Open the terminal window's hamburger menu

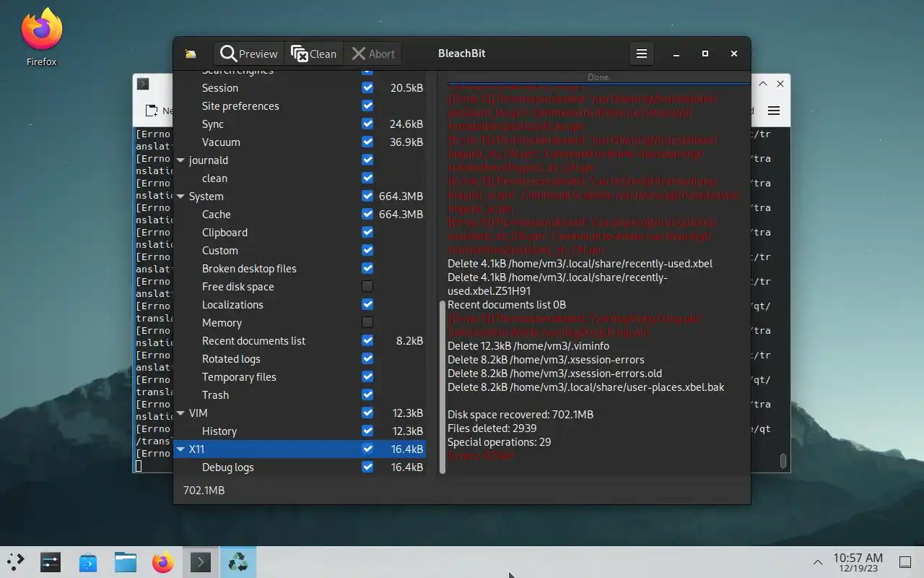coord(774,111)
